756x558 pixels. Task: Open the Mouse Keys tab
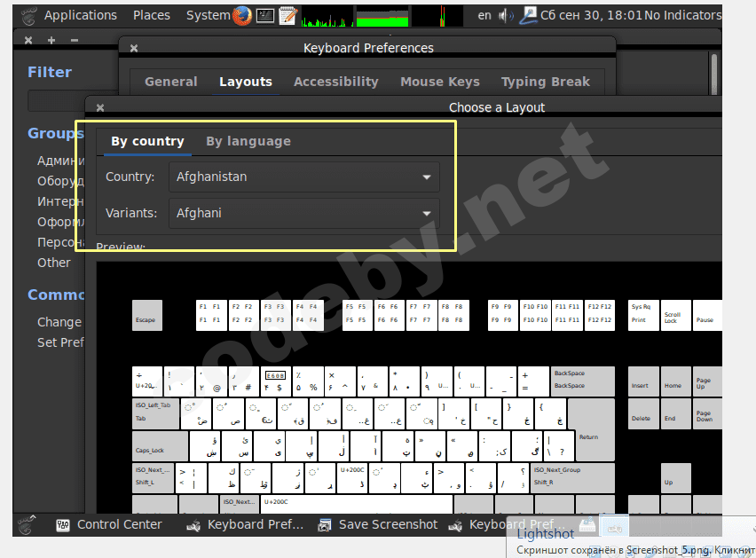440,82
